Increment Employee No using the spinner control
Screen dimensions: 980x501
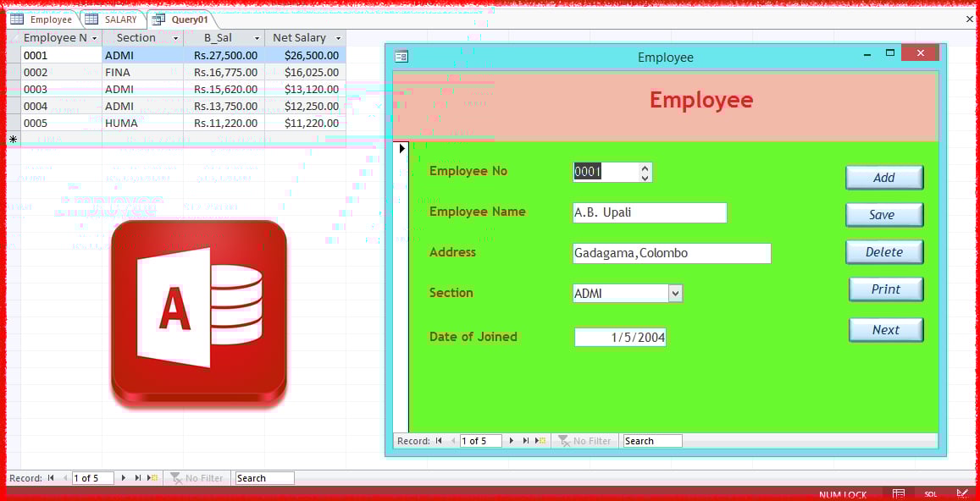[645, 168]
